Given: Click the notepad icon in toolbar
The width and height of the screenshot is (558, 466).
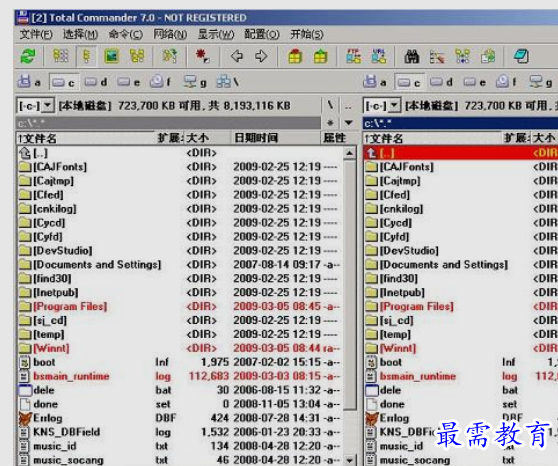Looking at the screenshot, I should [x=521, y=56].
